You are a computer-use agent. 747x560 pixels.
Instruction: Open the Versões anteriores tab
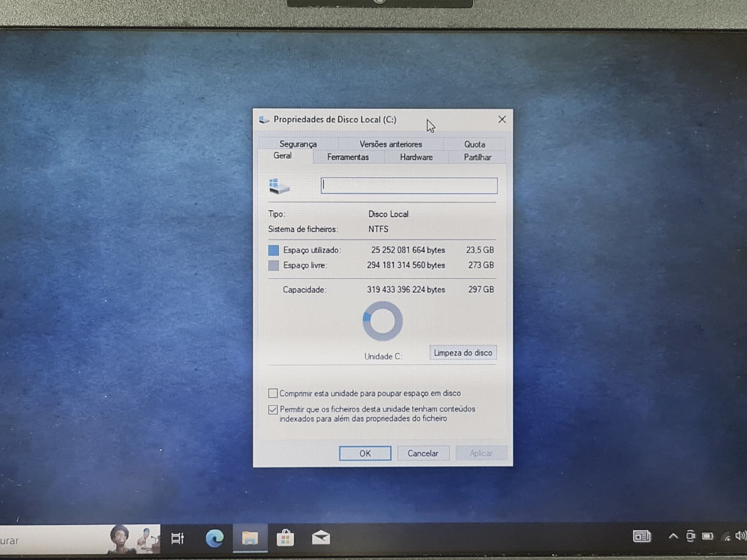click(390, 144)
